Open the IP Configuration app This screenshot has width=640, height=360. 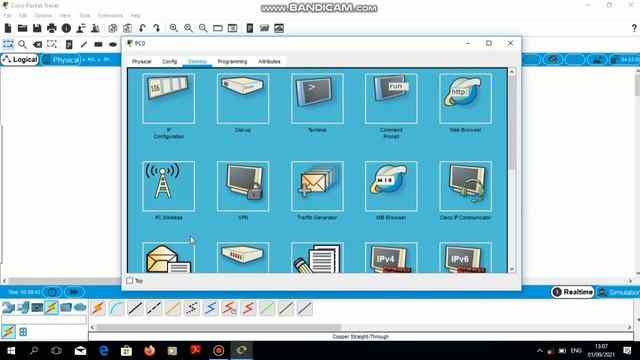tap(169, 98)
